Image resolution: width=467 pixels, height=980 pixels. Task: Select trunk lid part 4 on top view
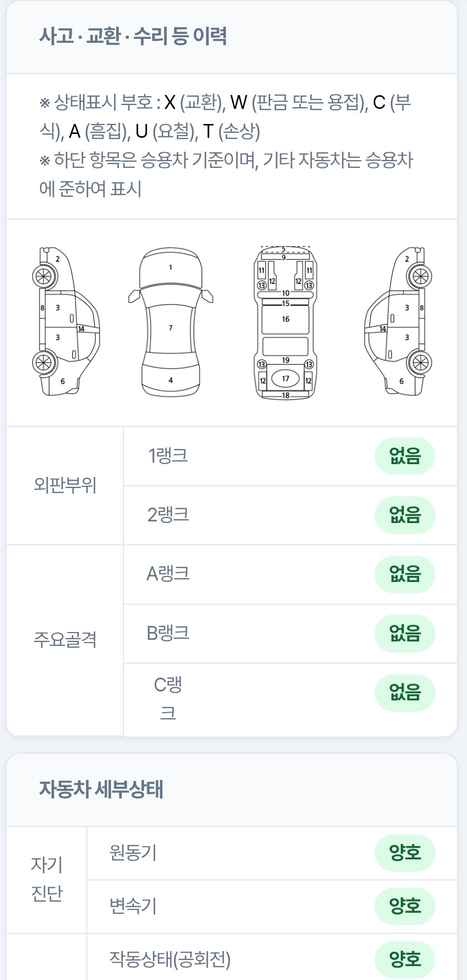click(171, 380)
